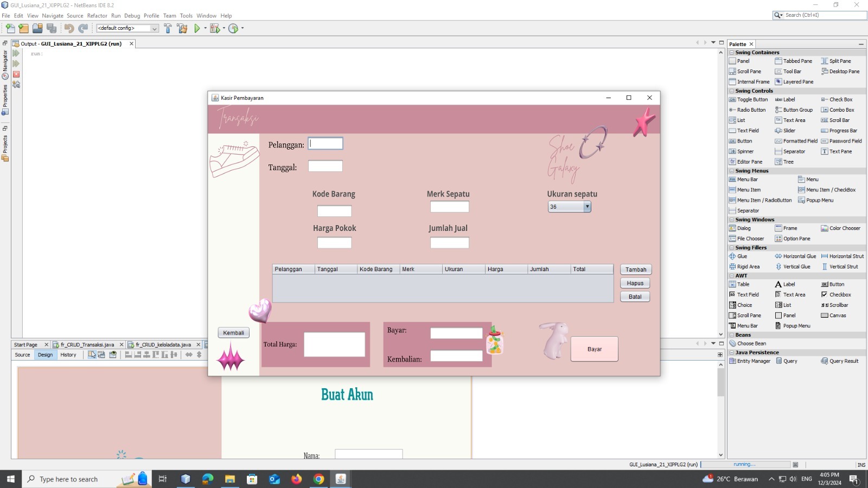
Task: Open the Refactor menu
Action: click(x=97, y=16)
